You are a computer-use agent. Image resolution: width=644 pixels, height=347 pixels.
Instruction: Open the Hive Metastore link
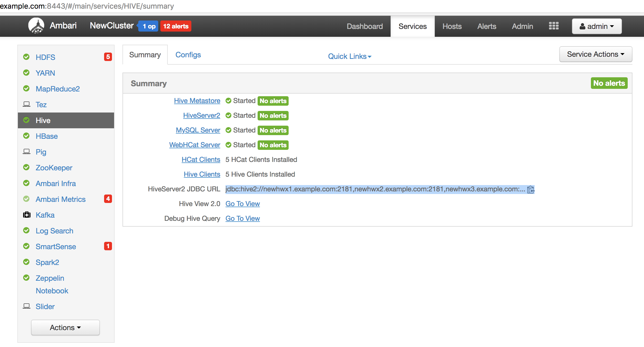tap(197, 101)
